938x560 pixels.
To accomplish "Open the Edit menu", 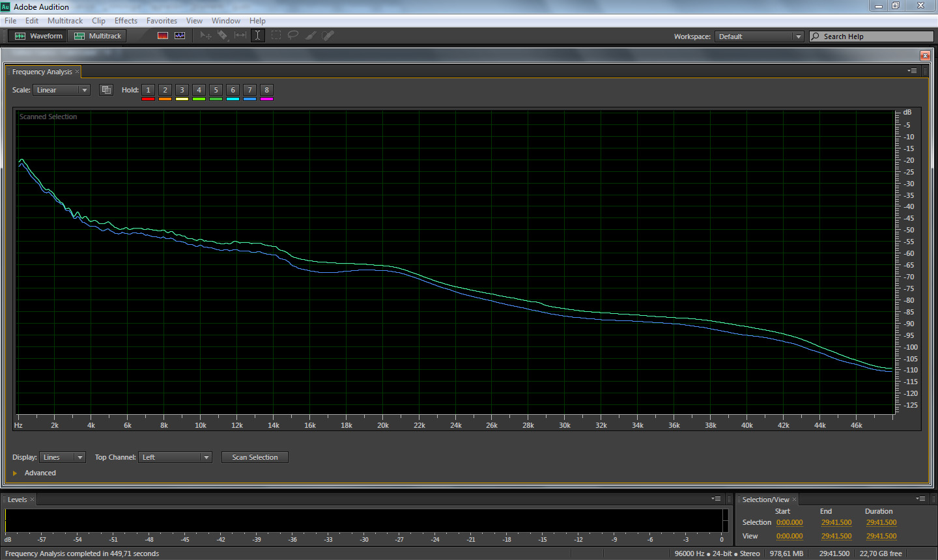I will point(32,21).
